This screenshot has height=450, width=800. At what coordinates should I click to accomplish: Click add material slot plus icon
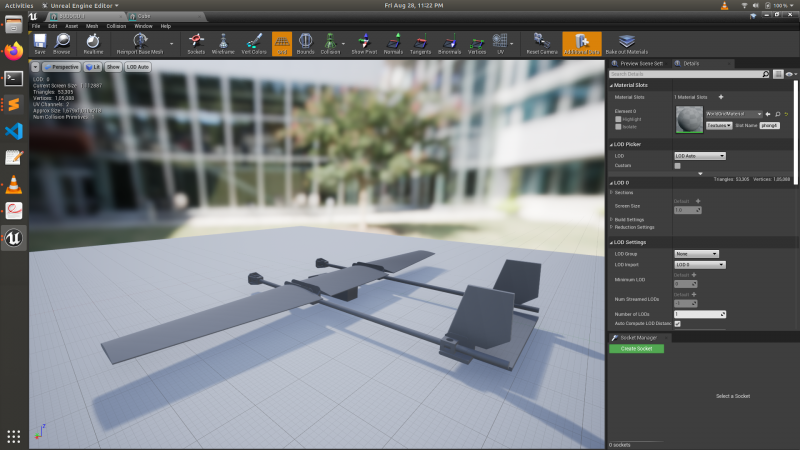pos(721,97)
